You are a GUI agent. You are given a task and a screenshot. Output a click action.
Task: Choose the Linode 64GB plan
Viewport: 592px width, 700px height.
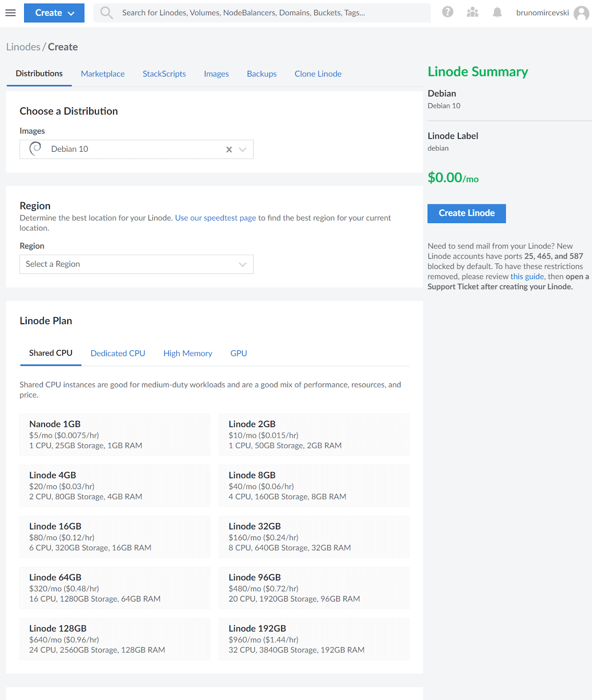[x=115, y=588]
